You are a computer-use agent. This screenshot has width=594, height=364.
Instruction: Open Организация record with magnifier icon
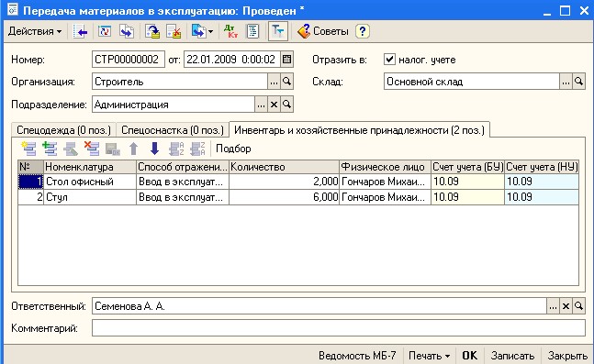click(286, 82)
